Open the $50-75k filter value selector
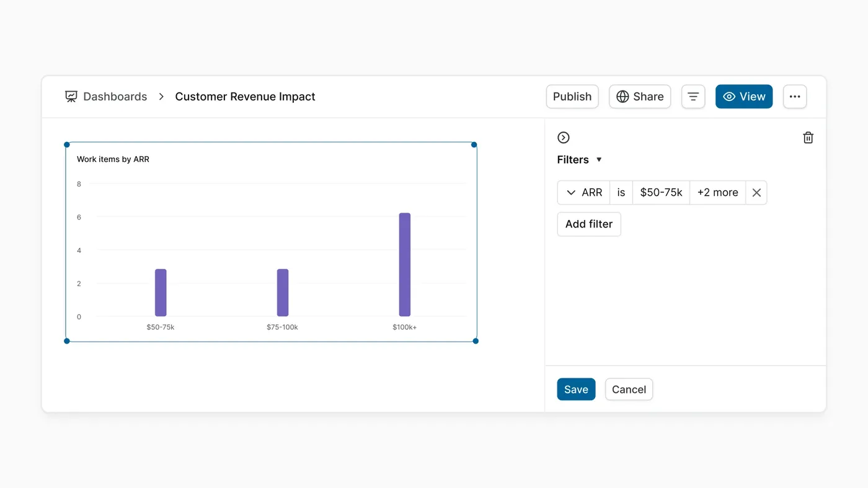The width and height of the screenshot is (868, 488). point(661,193)
